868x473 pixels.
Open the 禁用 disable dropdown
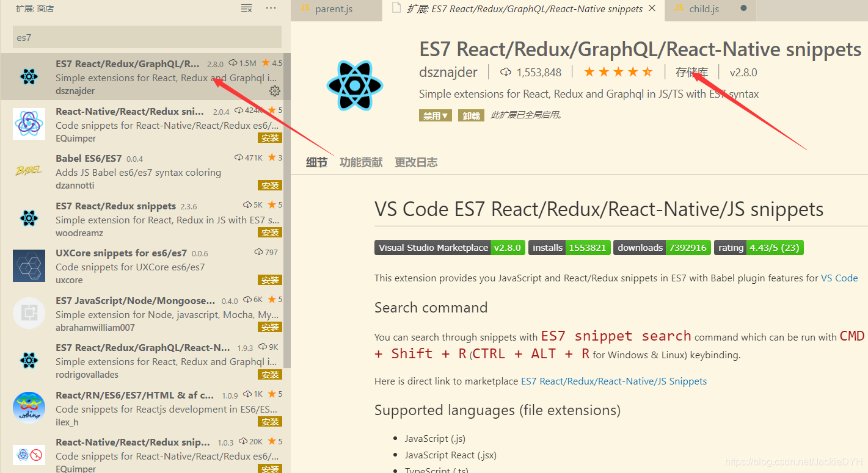pyautogui.click(x=435, y=115)
